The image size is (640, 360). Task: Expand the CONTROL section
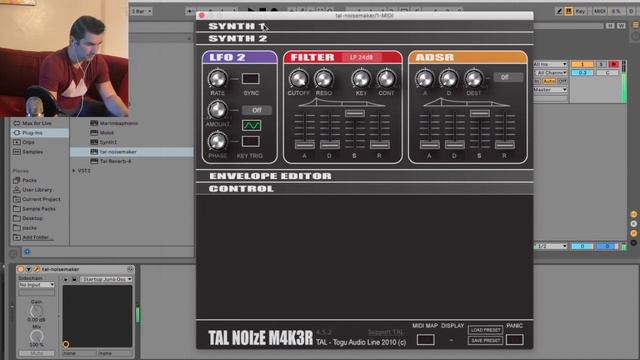tap(364, 189)
